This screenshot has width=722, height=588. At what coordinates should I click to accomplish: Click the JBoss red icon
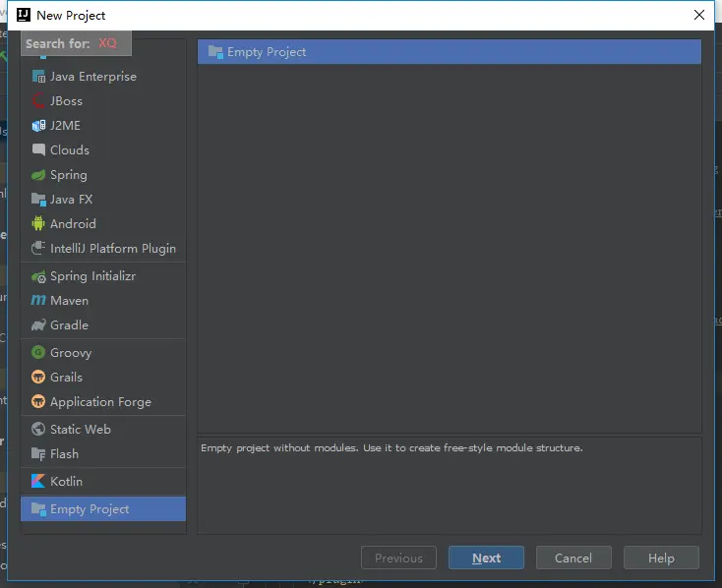click(x=38, y=101)
